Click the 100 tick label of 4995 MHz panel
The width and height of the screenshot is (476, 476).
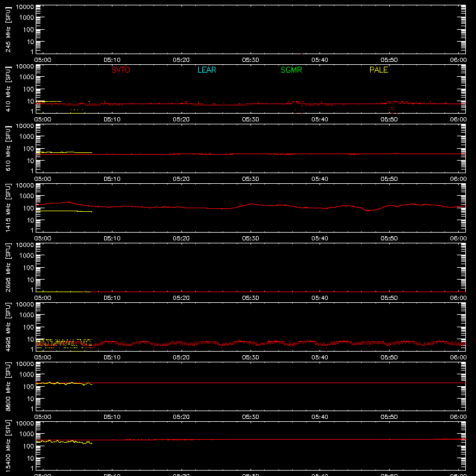coord(29,327)
